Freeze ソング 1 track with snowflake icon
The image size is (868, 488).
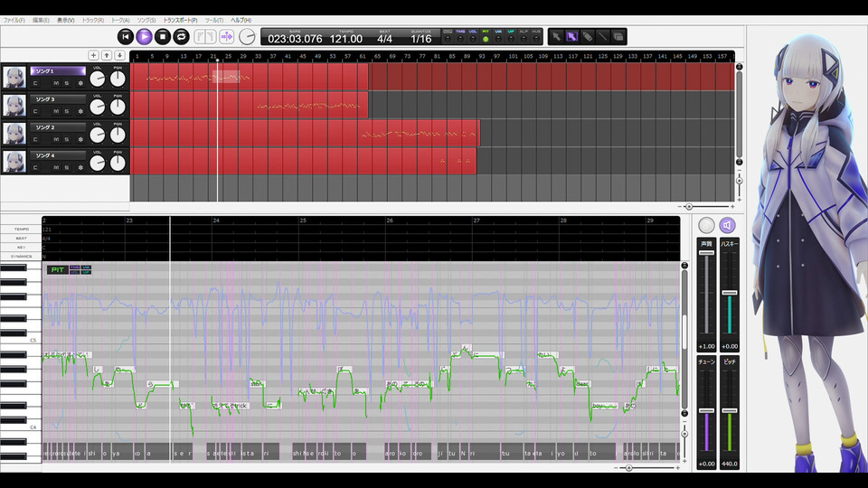point(80,83)
